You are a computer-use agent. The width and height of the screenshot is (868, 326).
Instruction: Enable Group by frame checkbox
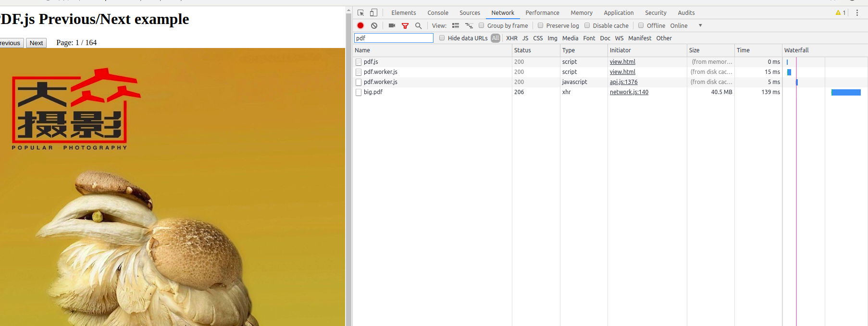(481, 25)
